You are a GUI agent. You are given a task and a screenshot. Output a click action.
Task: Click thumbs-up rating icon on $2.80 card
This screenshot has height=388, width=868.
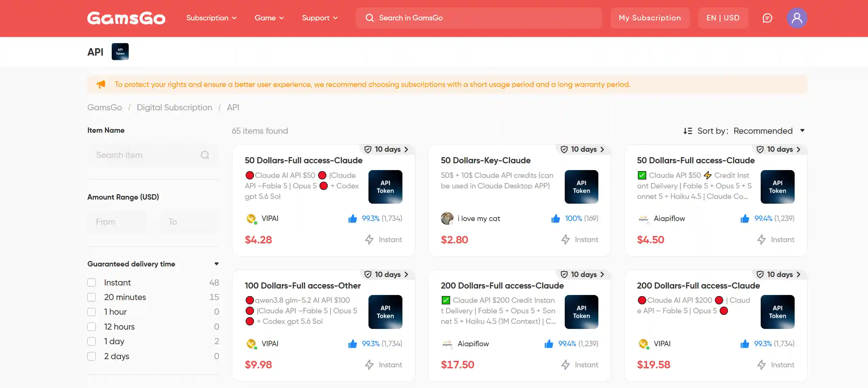pos(556,219)
